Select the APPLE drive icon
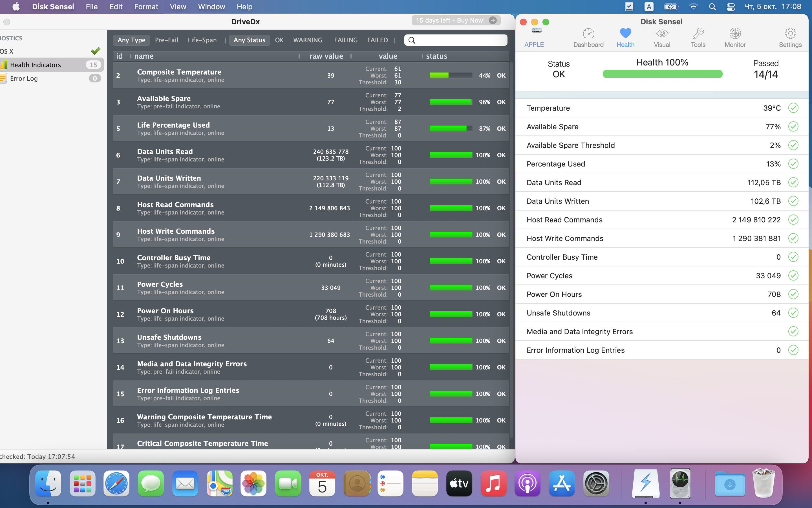Image resolution: width=812 pixels, height=508 pixels. pyautogui.click(x=537, y=30)
